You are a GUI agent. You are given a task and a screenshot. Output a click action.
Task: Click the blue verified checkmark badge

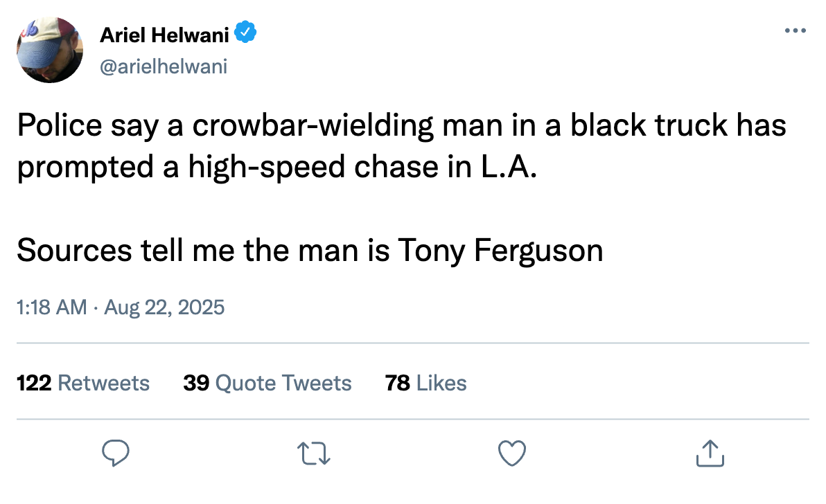click(x=245, y=32)
